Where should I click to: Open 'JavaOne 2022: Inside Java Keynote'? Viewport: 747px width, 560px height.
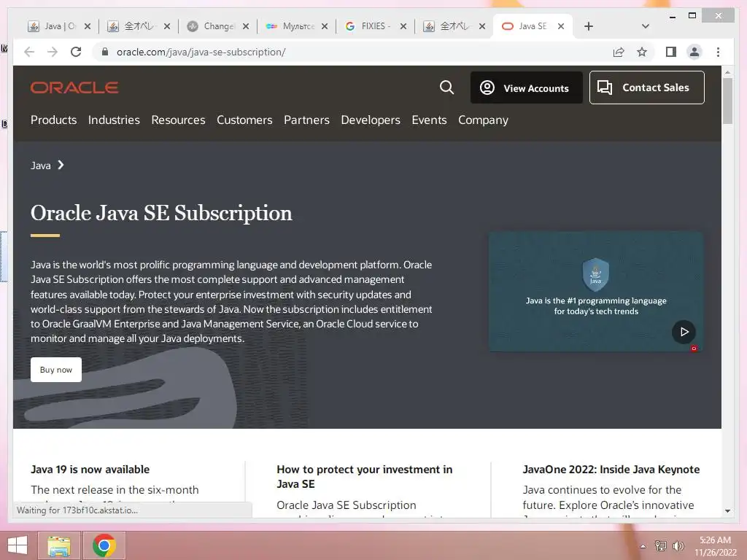[x=611, y=470]
